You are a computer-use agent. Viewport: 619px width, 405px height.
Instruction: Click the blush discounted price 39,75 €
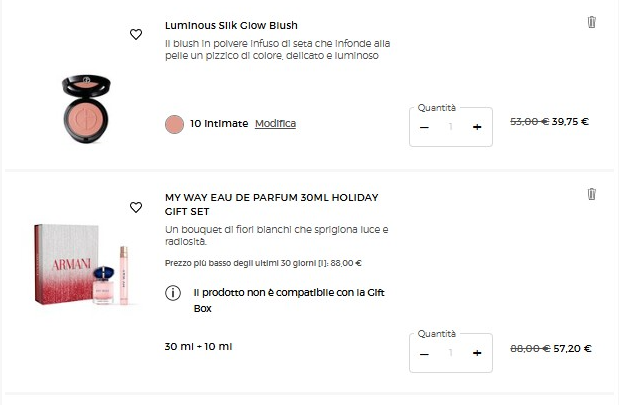[x=571, y=122]
